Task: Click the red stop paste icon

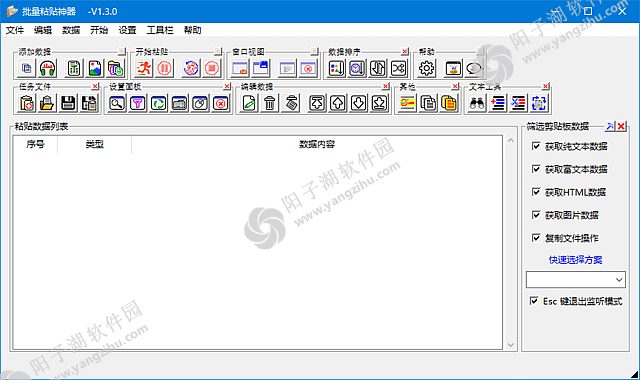Action: [x=211, y=68]
